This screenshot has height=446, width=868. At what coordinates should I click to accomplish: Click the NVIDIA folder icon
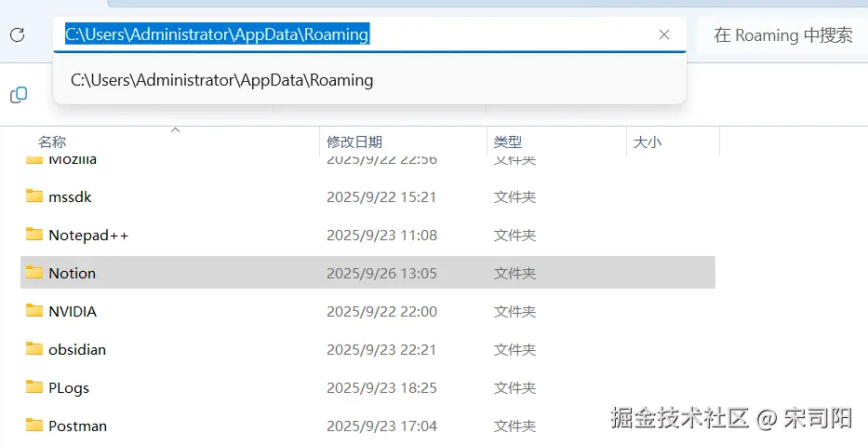coord(34,311)
